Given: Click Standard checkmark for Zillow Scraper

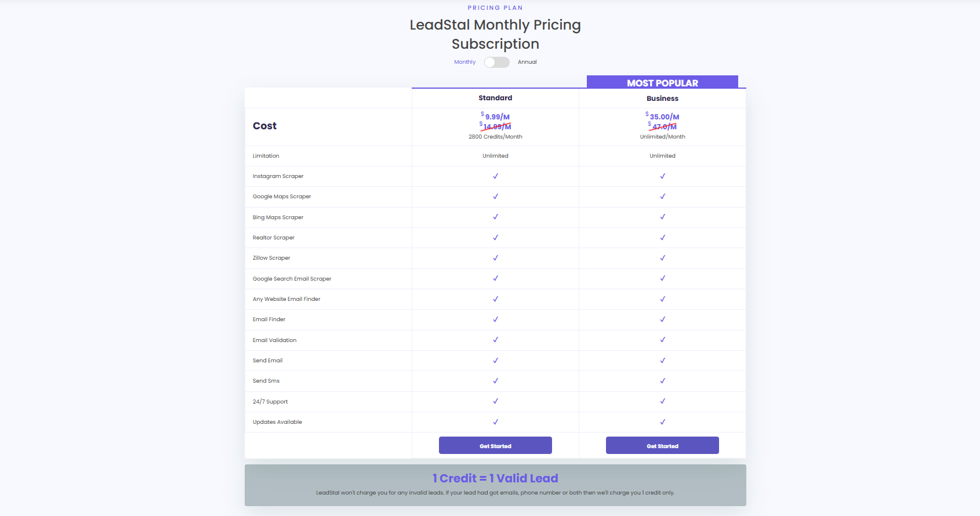Looking at the screenshot, I should pyautogui.click(x=495, y=258).
